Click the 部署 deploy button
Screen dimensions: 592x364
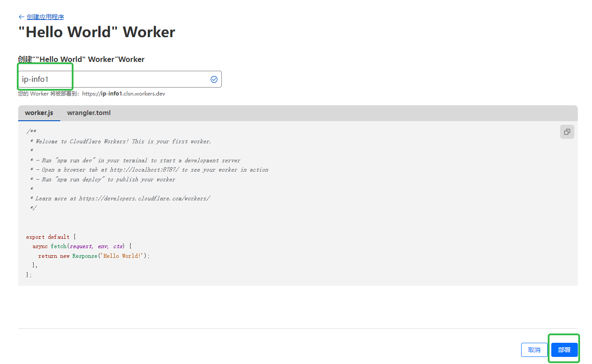click(565, 350)
